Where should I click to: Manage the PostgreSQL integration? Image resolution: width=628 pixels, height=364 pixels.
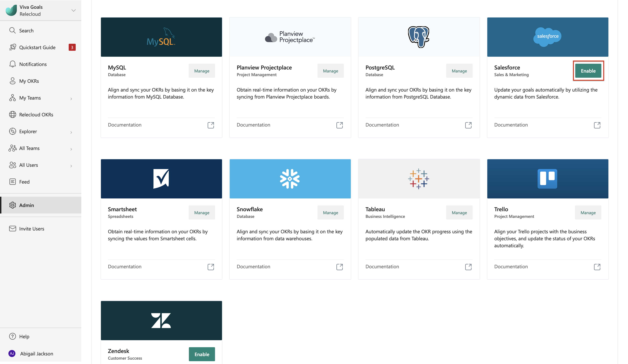point(459,71)
